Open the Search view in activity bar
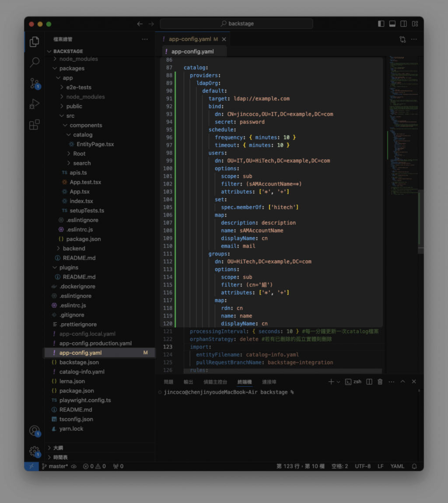The image size is (448, 503). (34, 62)
